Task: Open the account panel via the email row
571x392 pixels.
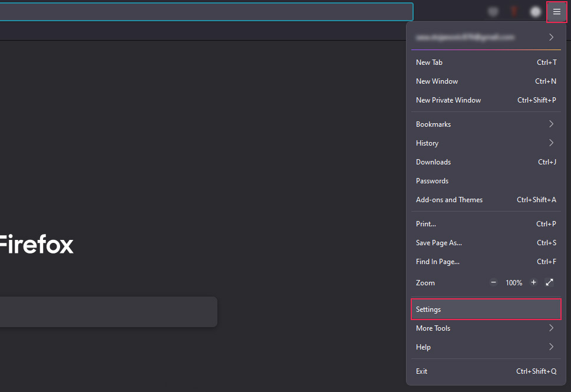Action: [x=484, y=37]
